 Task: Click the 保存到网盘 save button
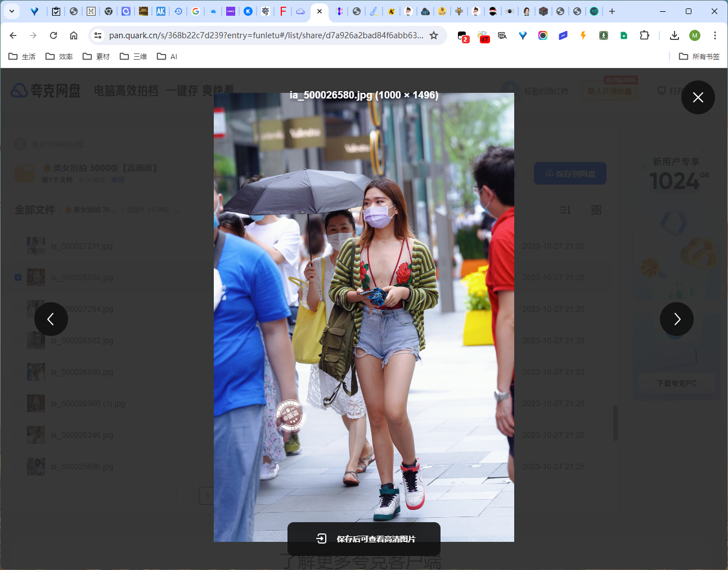(x=570, y=174)
